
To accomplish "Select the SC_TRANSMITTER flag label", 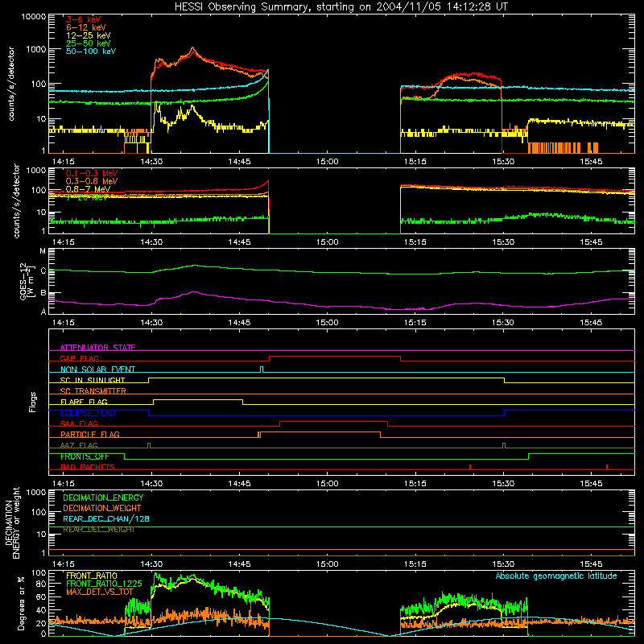I will pyautogui.click(x=93, y=391).
